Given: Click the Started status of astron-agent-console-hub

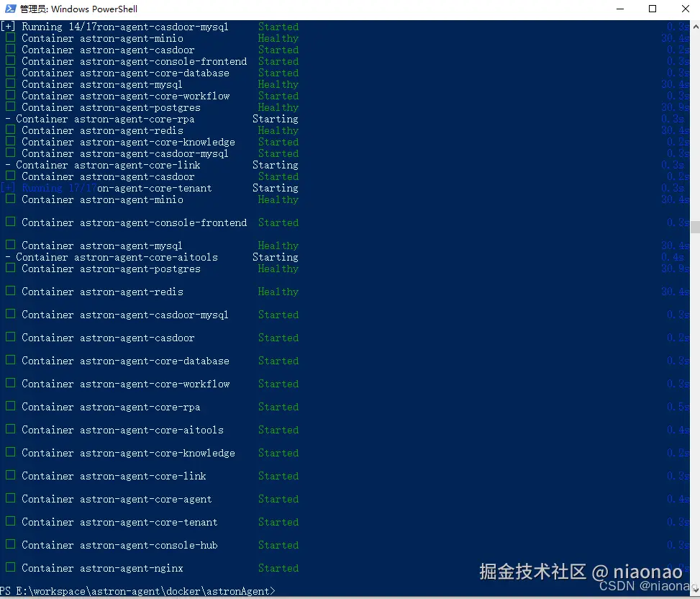Looking at the screenshot, I should [x=278, y=545].
